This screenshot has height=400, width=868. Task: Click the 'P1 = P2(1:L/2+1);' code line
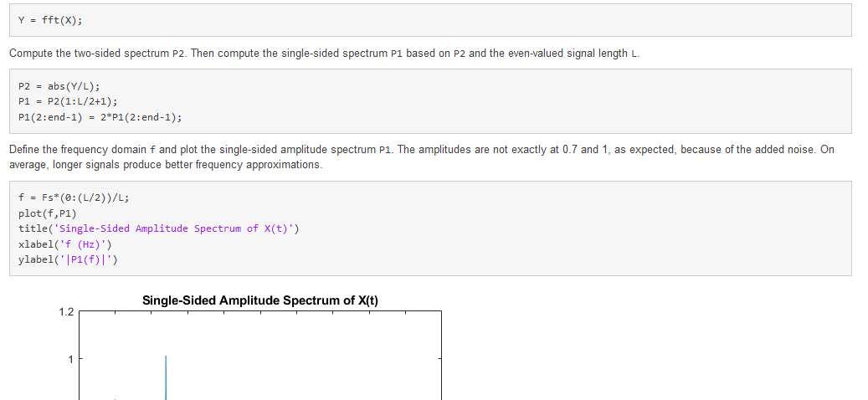point(67,101)
